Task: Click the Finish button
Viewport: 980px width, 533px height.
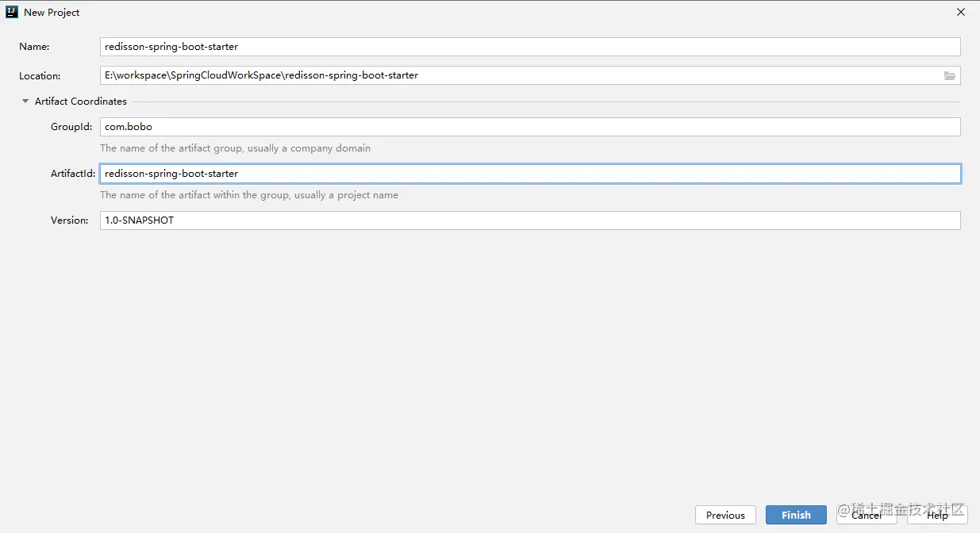Action: coord(796,515)
